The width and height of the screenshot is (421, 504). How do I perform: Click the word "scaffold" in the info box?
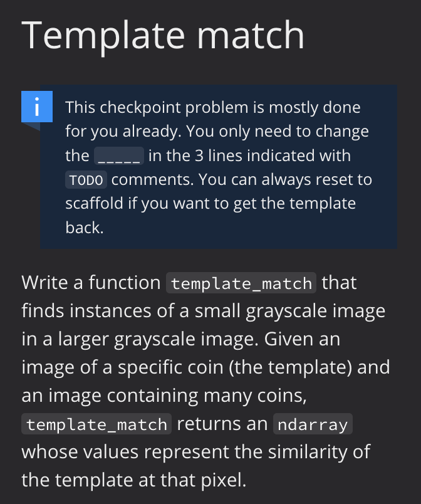coord(94,203)
